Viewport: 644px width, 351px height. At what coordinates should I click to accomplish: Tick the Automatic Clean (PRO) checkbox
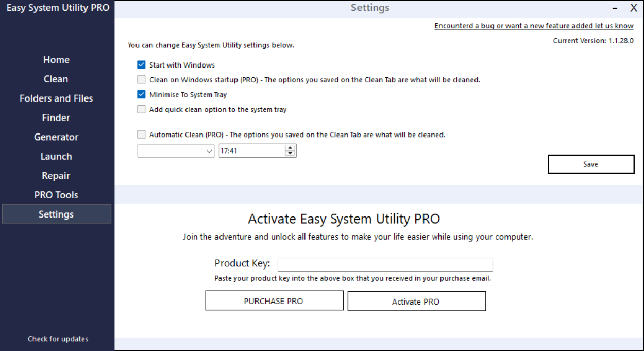(x=141, y=135)
